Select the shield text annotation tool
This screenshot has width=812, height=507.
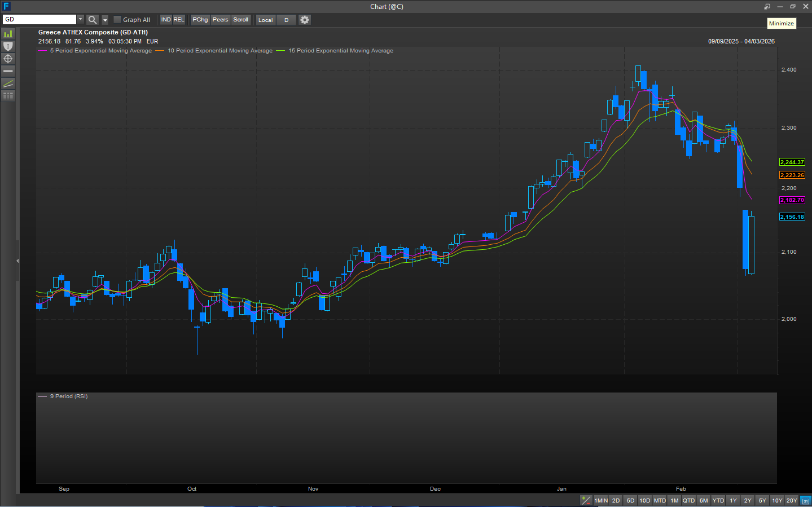coord(8,46)
